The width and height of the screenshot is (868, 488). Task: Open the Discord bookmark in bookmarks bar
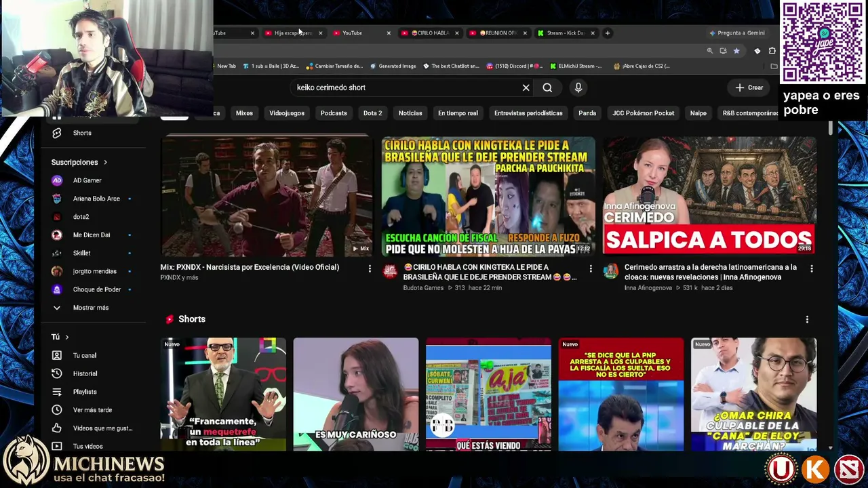coord(515,66)
